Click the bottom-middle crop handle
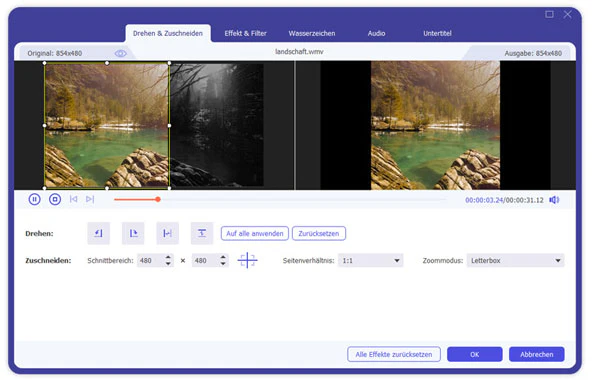600x380 pixels. tap(107, 188)
